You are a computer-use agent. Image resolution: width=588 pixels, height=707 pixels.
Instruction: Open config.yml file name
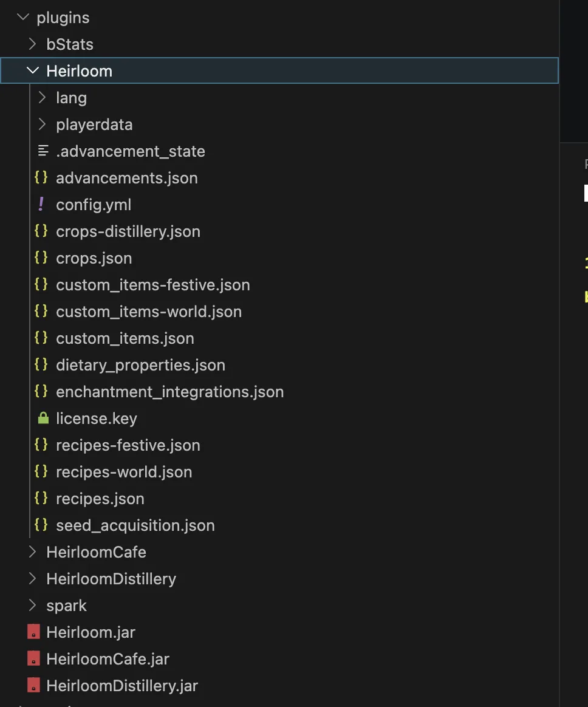point(94,205)
